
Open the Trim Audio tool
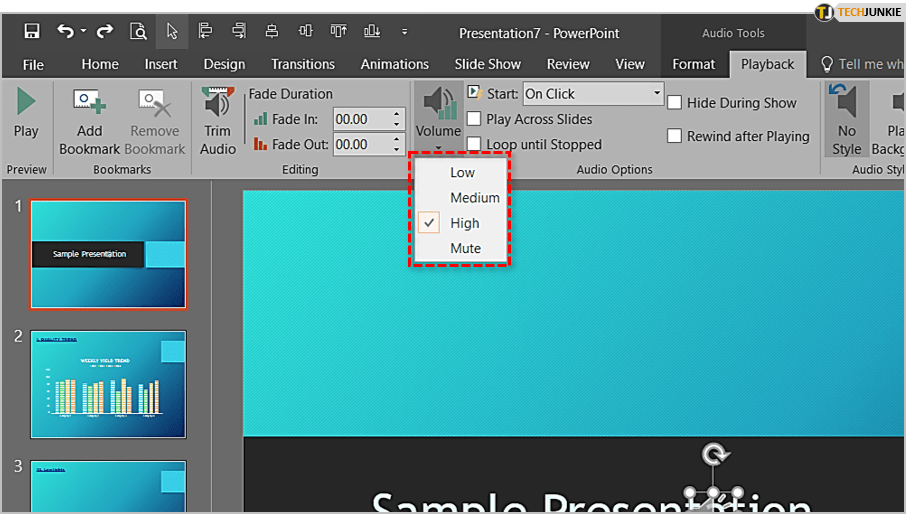point(217,105)
